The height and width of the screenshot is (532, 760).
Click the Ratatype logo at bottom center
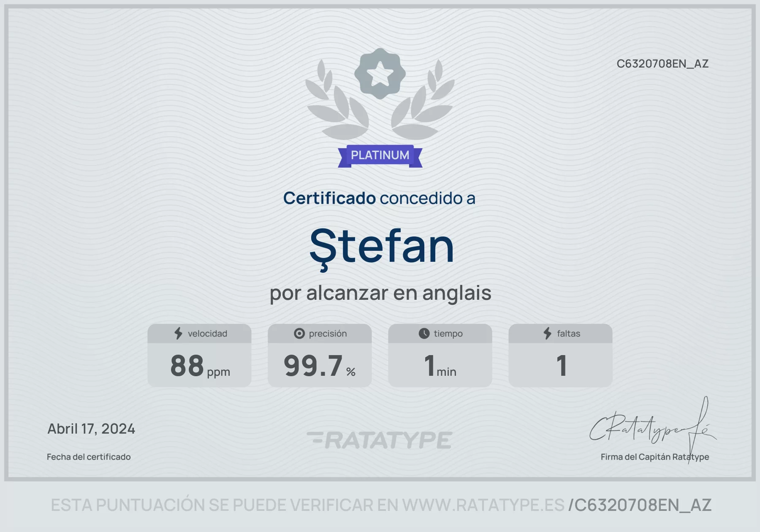tap(380, 440)
